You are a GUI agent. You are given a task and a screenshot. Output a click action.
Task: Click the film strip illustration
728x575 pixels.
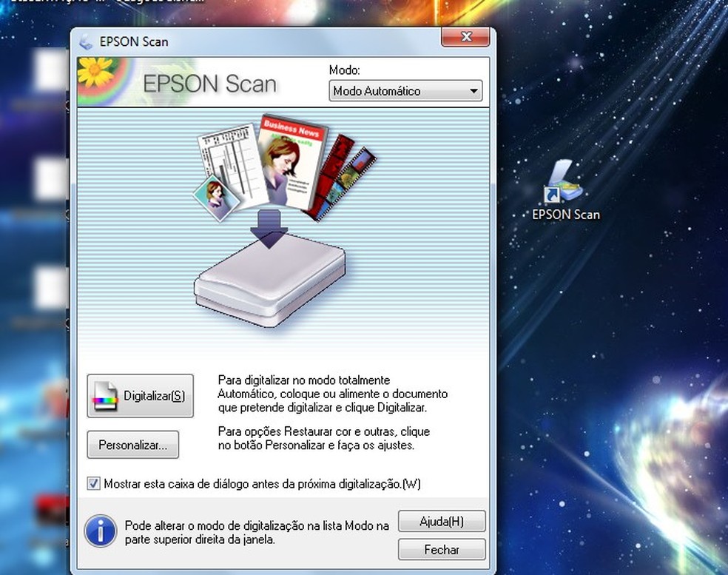tap(343, 178)
